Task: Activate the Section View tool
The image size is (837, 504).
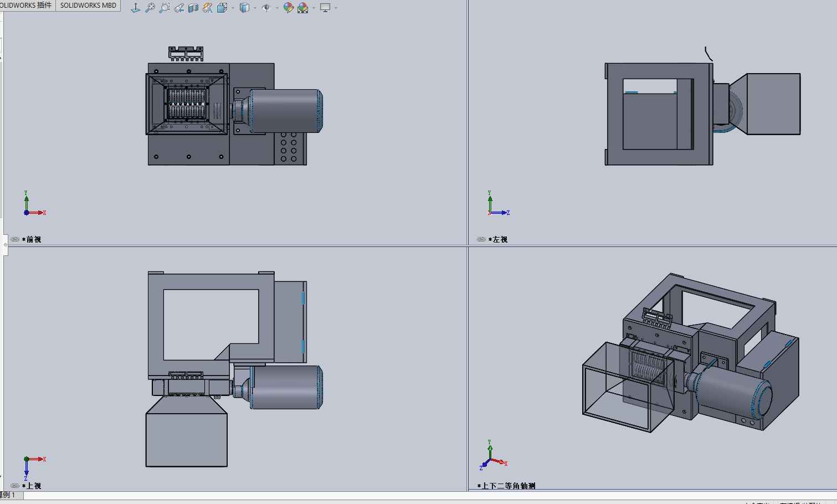Action: coord(193,8)
